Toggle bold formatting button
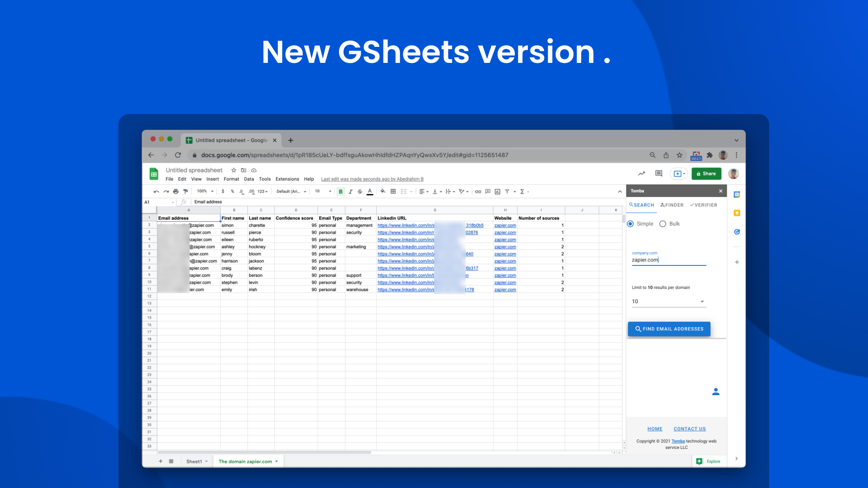Image resolution: width=868 pixels, height=488 pixels. pos(341,191)
